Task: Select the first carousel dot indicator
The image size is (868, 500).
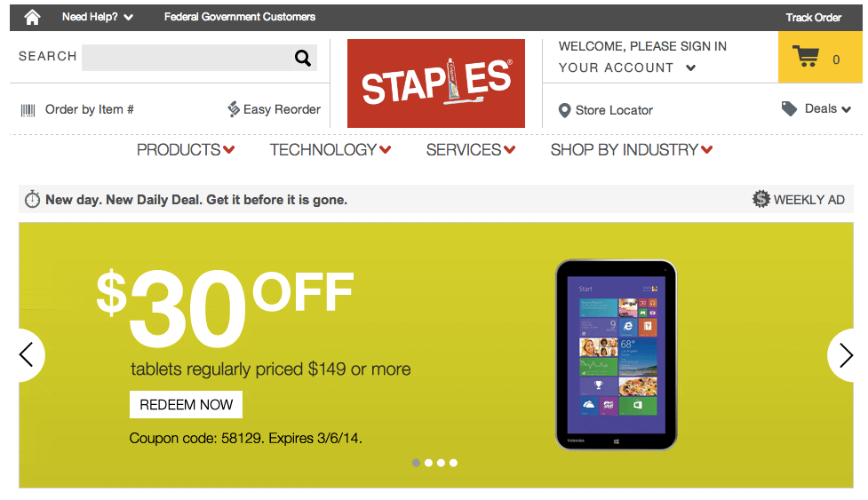Action: [417, 463]
